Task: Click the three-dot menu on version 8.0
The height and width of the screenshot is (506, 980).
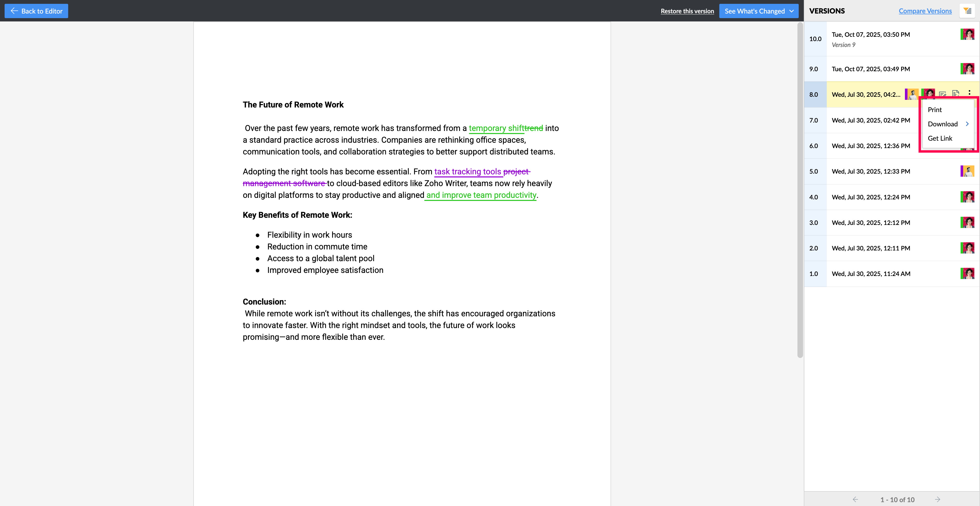Action: (969, 92)
